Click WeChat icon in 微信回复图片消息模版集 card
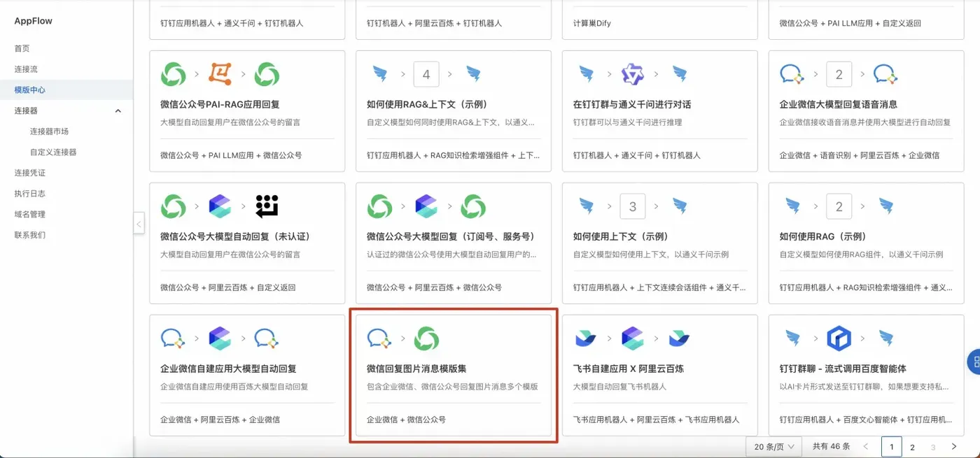980x458 pixels. pyautogui.click(x=426, y=338)
